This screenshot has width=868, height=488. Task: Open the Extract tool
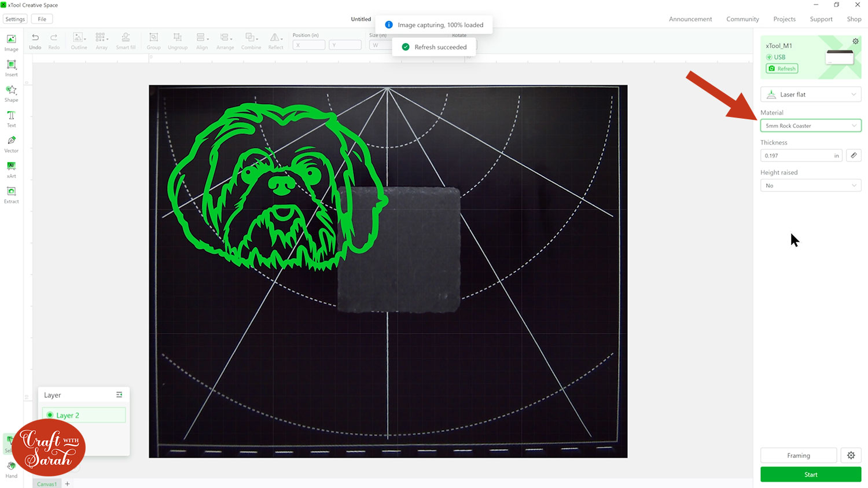pos(11,195)
